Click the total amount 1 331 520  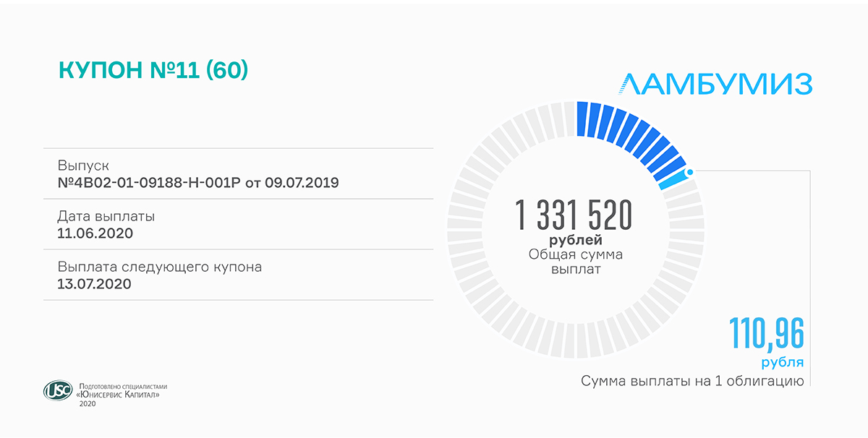tap(574, 215)
